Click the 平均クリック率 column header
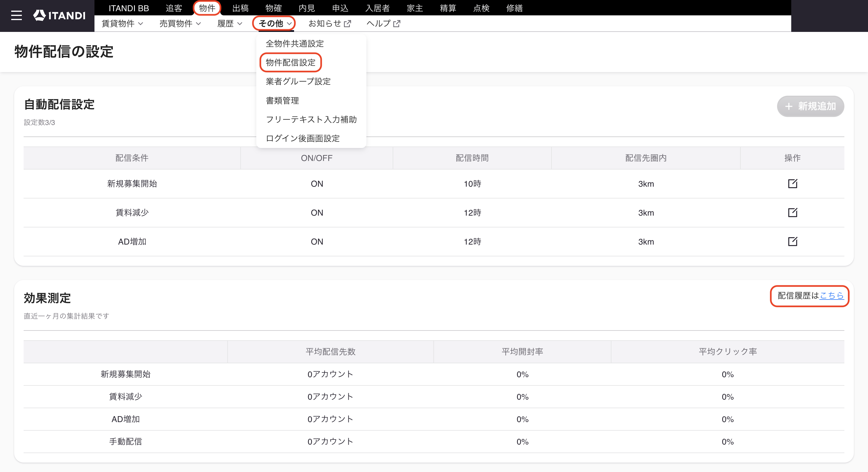868x472 pixels. (728, 352)
